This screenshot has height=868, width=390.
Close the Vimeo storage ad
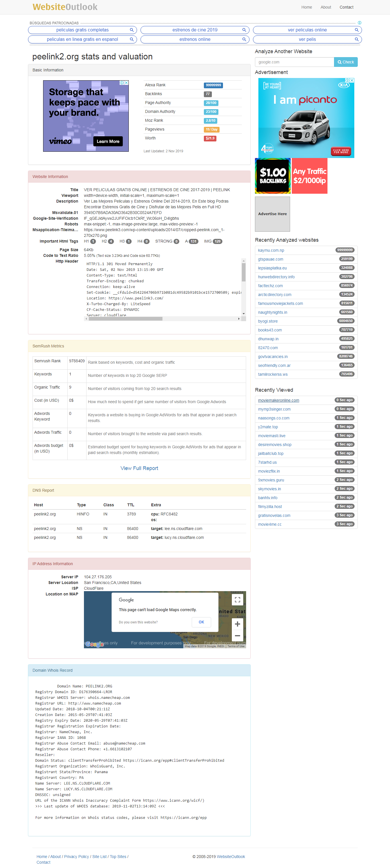[127, 83]
